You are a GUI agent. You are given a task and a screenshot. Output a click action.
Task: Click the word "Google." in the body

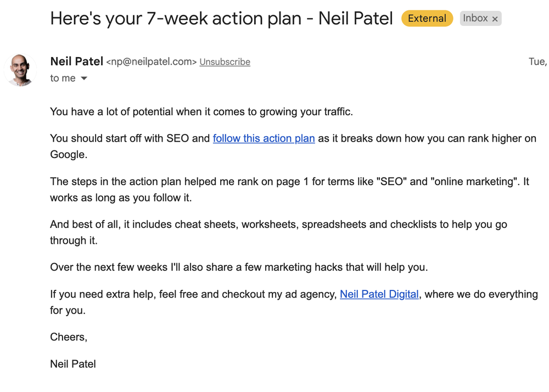coord(69,155)
